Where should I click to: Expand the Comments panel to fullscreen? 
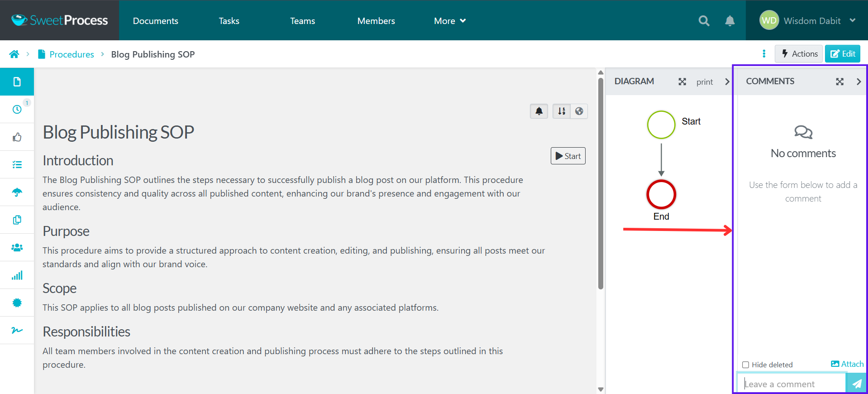click(x=839, y=82)
